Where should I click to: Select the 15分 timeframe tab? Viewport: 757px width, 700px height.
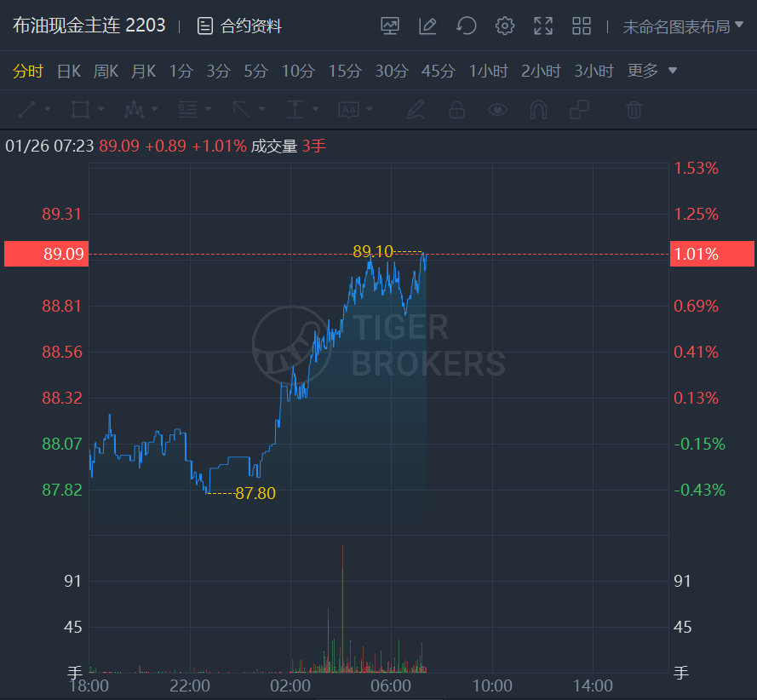click(x=345, y=71)
